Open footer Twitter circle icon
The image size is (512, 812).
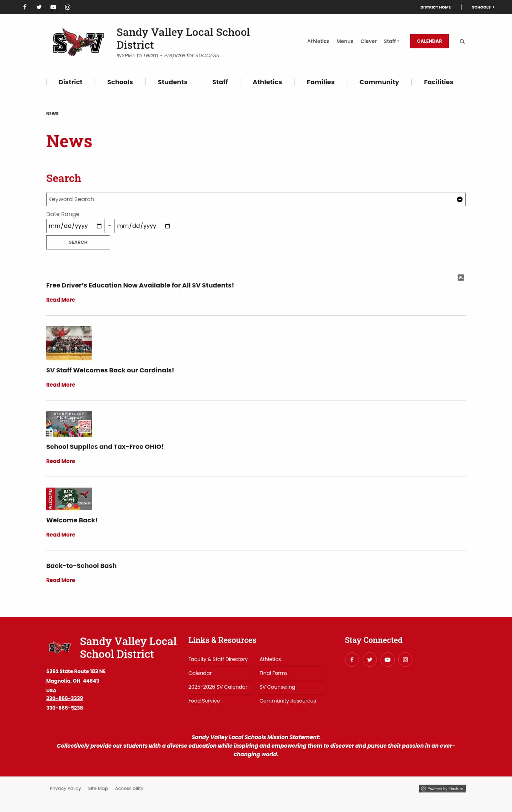[x=370, y=660]
